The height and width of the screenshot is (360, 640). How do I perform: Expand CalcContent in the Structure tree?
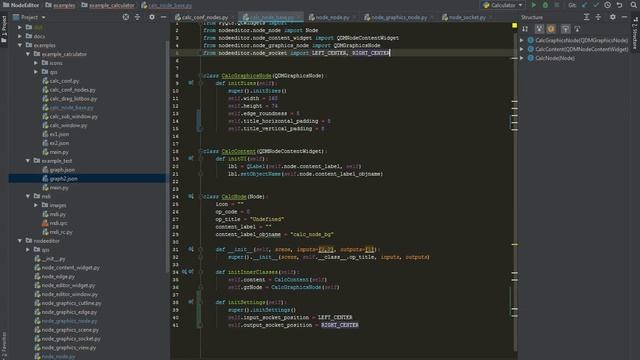pyautogui.click(x=522, y=49)
